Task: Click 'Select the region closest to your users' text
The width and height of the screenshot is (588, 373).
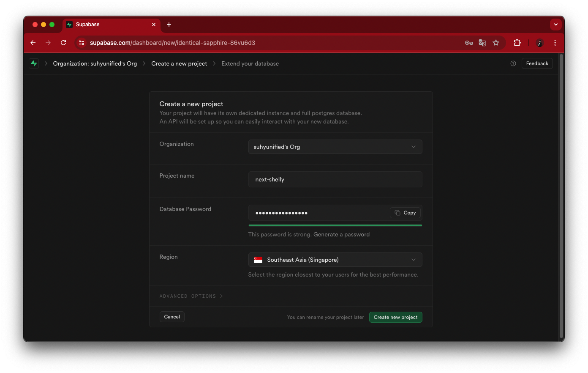Action: tap(333, 274)
